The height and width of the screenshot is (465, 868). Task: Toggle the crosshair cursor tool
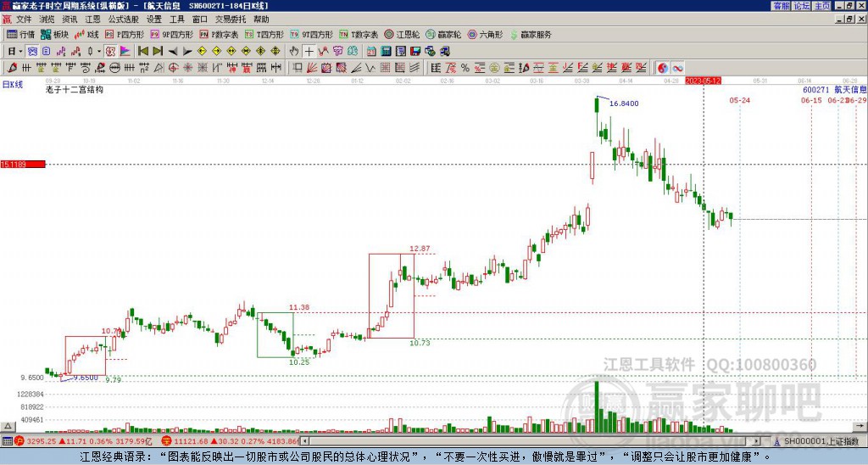tap(309, 52)
